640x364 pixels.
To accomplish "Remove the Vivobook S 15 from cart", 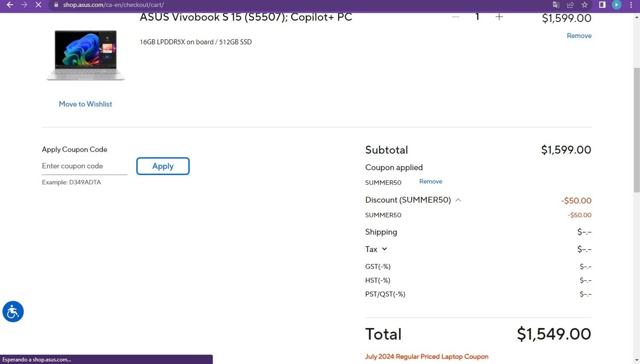I will coord(579,36).
